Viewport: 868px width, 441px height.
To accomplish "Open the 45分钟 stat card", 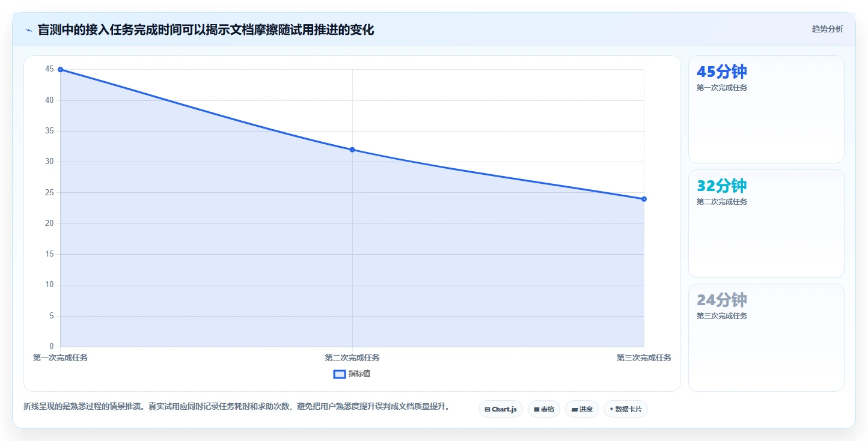I will point(766,109).
